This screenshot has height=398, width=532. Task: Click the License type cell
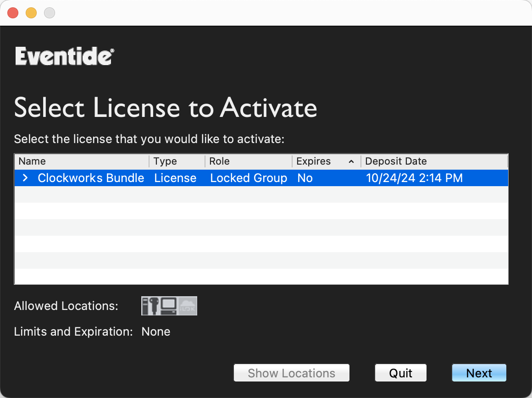[175, 178]
